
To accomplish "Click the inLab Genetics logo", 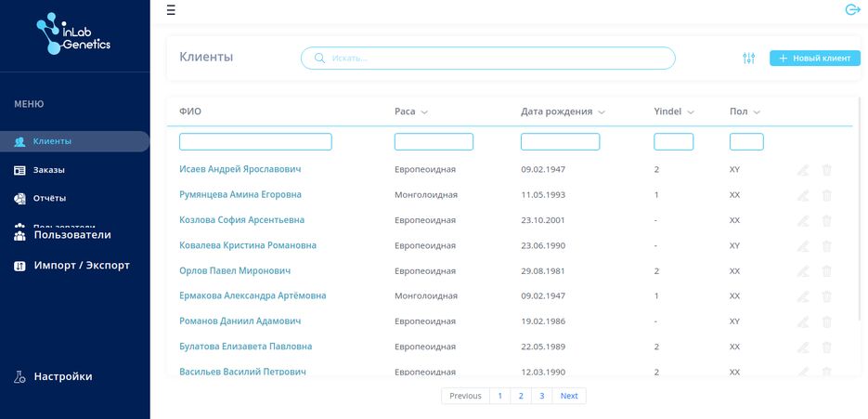I will coord(73,34).
